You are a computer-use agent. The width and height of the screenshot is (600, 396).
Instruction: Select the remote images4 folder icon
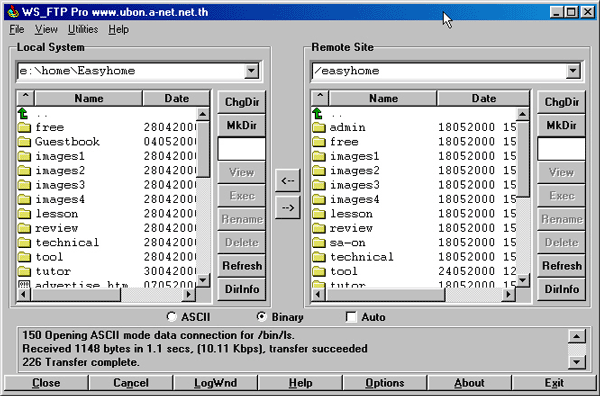pyautogui.click(x=318, y=200)
